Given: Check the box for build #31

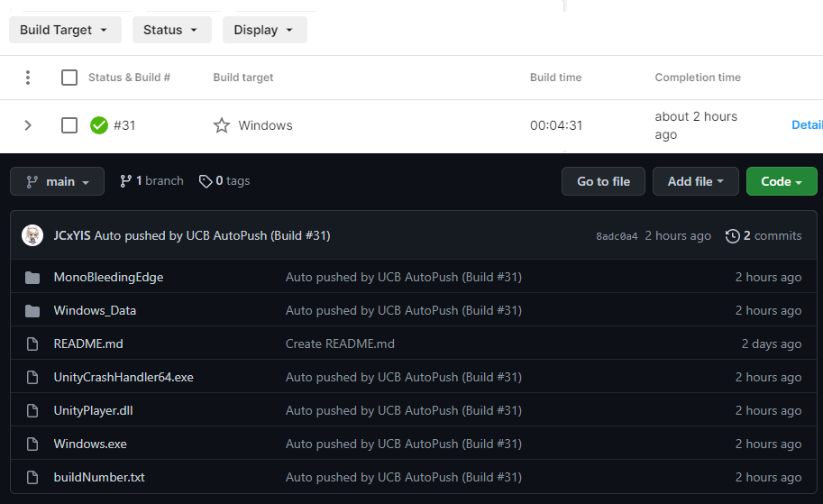Looking at the screenshot, I should click(69, 125).
